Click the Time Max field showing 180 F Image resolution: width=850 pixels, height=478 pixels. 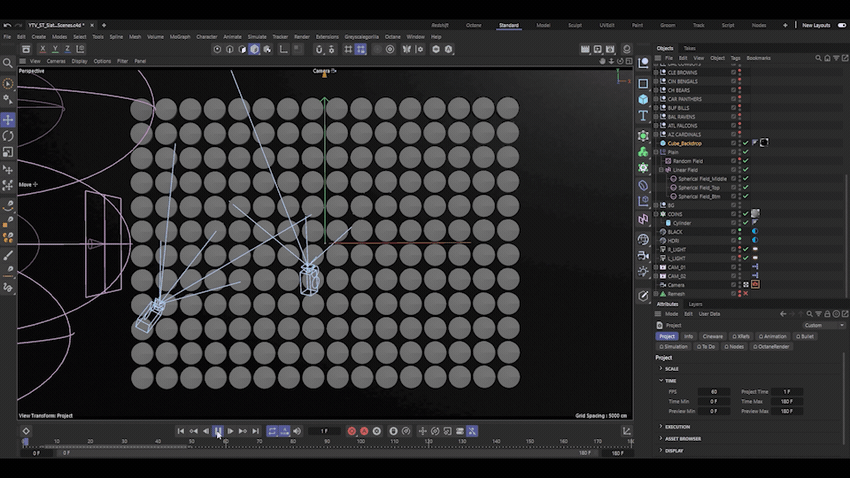787,402
